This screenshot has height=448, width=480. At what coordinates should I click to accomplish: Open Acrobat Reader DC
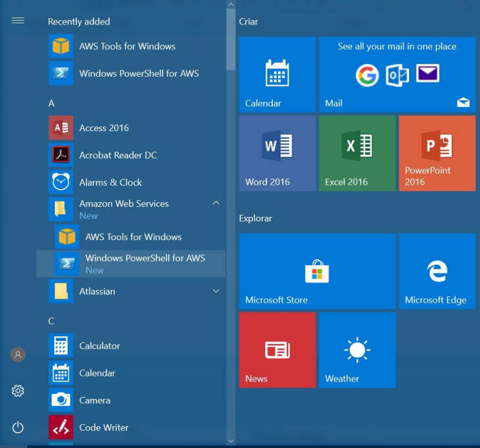(117, 155)
